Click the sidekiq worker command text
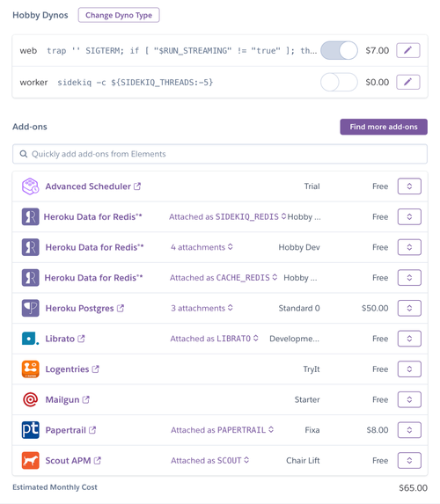 (136, 83)
